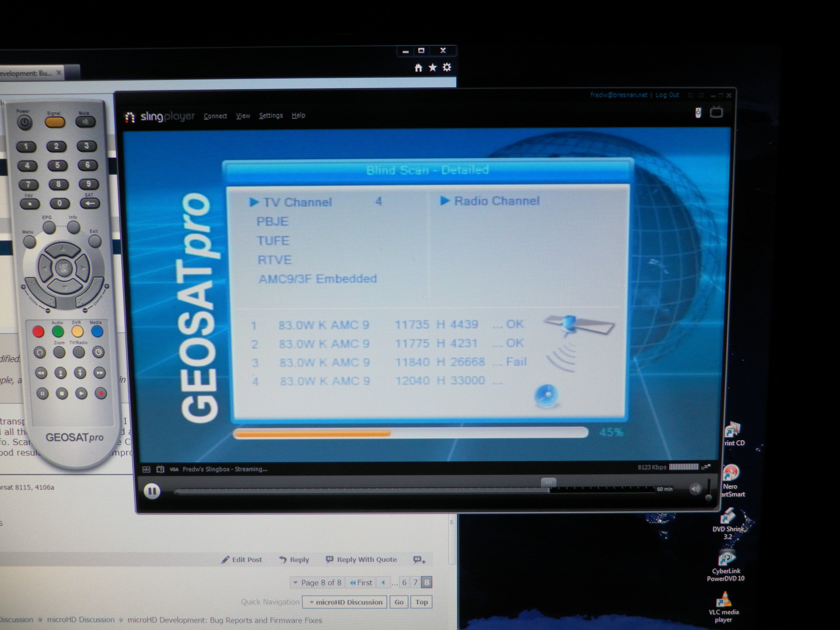840x630 pixels.
Task: Click the play button on the remote
Action: point(81,393)
